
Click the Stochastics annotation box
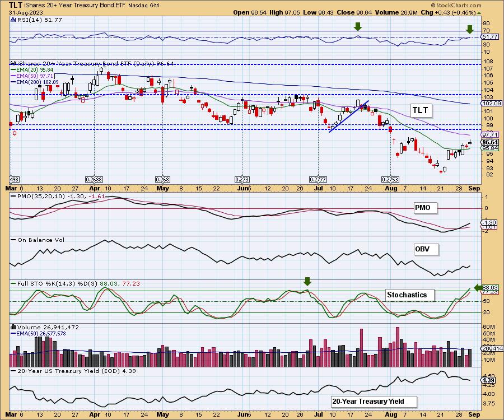(410, 295)
